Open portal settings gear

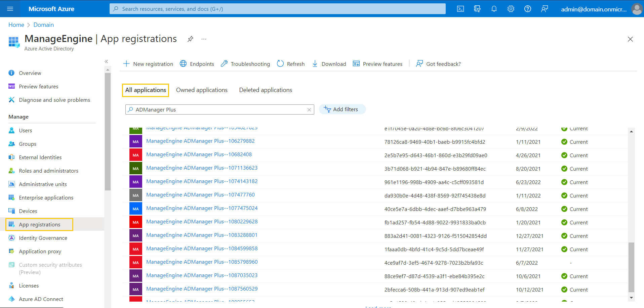tap(511, 9)
